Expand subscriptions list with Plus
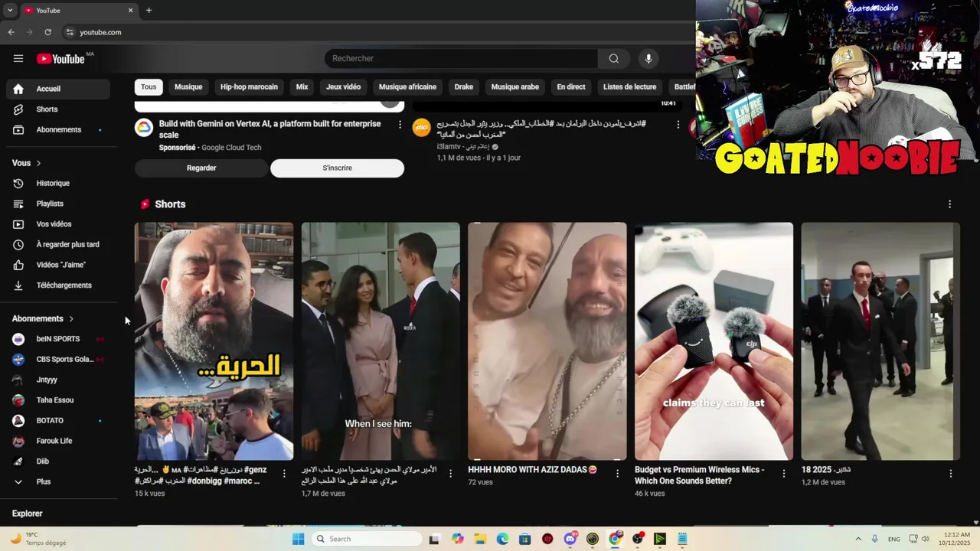 [x=58, y=482]
